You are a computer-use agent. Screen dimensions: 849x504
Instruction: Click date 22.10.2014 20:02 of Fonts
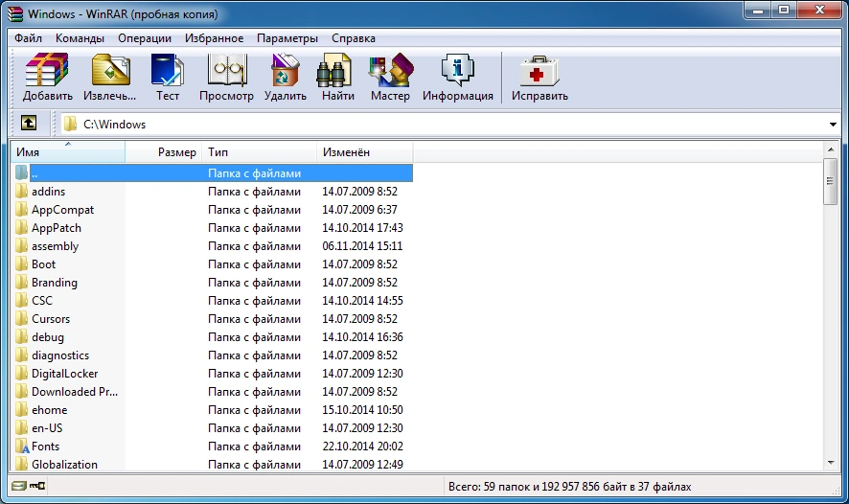362,447
